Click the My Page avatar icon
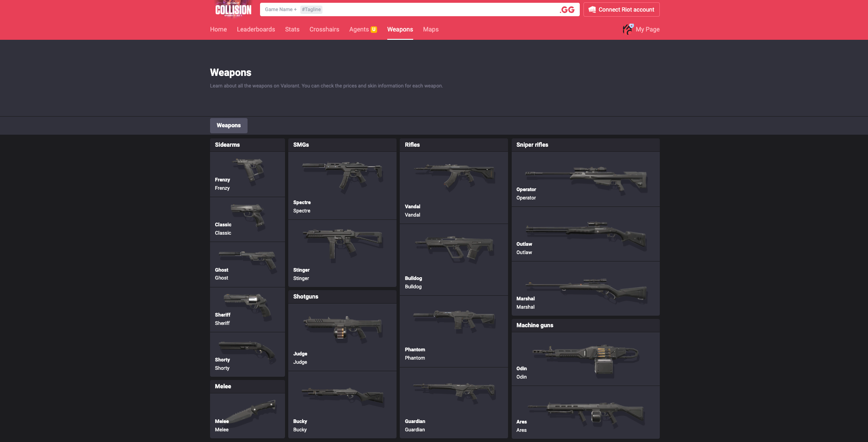 pyautogui.click(x=628, y=29)
